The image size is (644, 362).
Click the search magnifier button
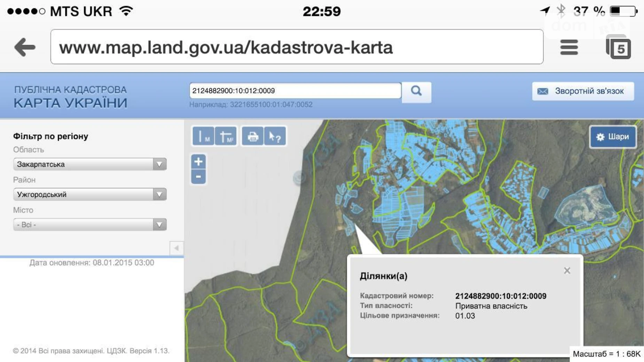[416, 92]
